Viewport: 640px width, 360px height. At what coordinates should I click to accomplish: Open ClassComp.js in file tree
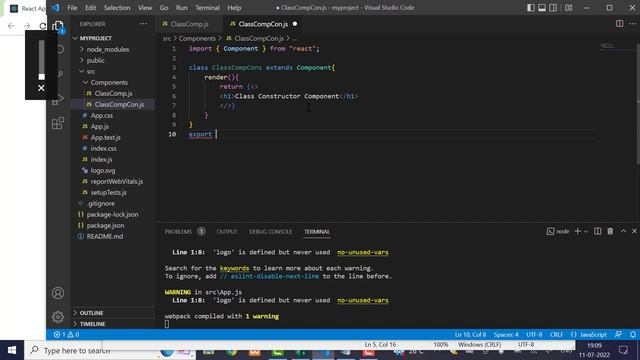pos(113,93)
